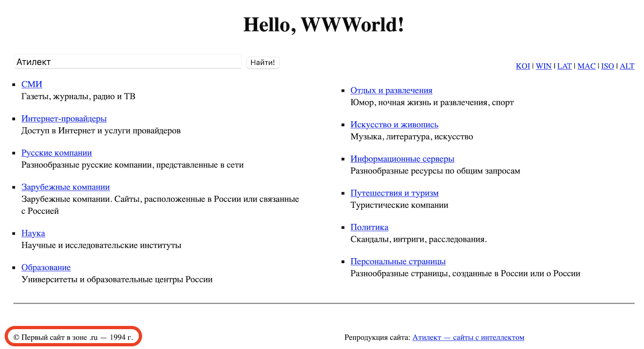Switch encoding to KOI
The width and height of the screenshot is (644, 349).
click(x=523, y=66)
